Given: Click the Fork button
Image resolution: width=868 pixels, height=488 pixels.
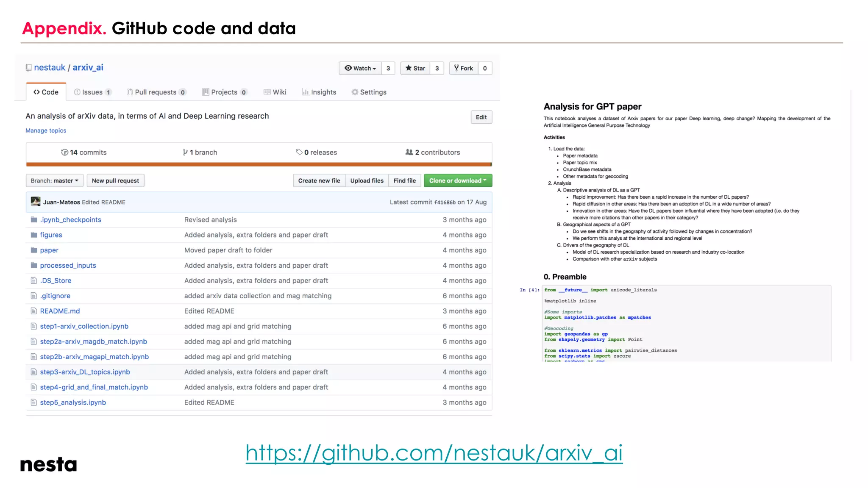Looking at the screenshot, I should 463,68.
